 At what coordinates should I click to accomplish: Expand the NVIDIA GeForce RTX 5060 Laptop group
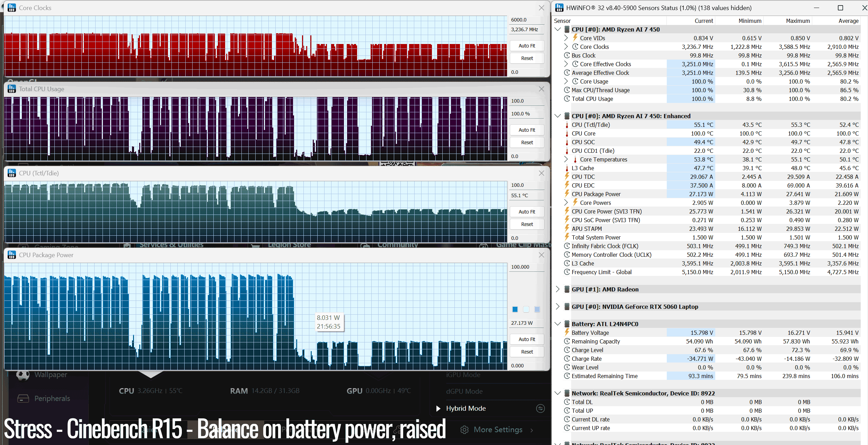click(558, 307)
